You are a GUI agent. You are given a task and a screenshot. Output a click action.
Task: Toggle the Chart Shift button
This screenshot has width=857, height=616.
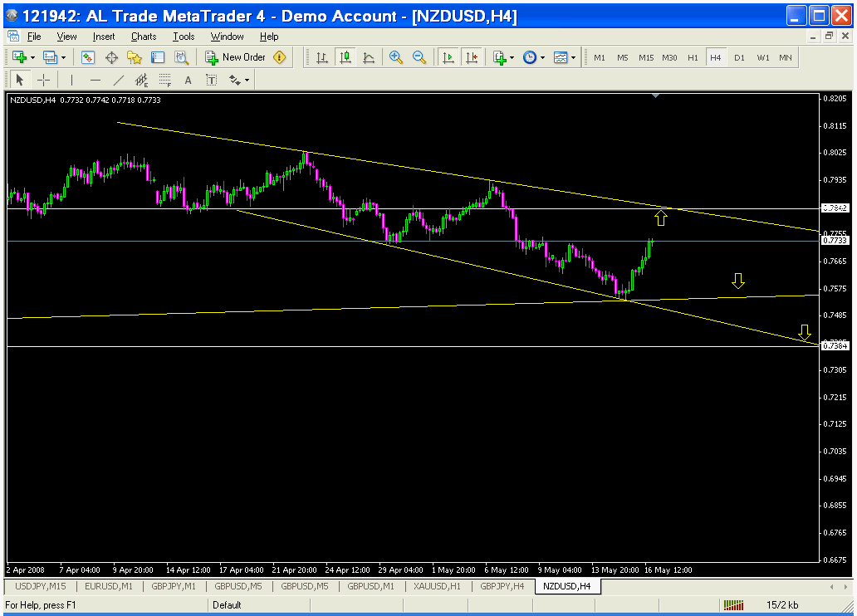click(x=472, y=57)
